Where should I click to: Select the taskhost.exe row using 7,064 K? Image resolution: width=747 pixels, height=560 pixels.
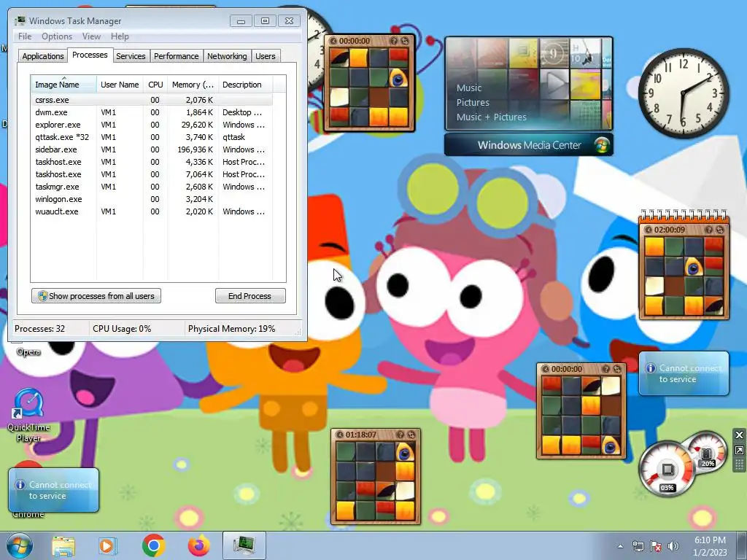click(152, 174)
